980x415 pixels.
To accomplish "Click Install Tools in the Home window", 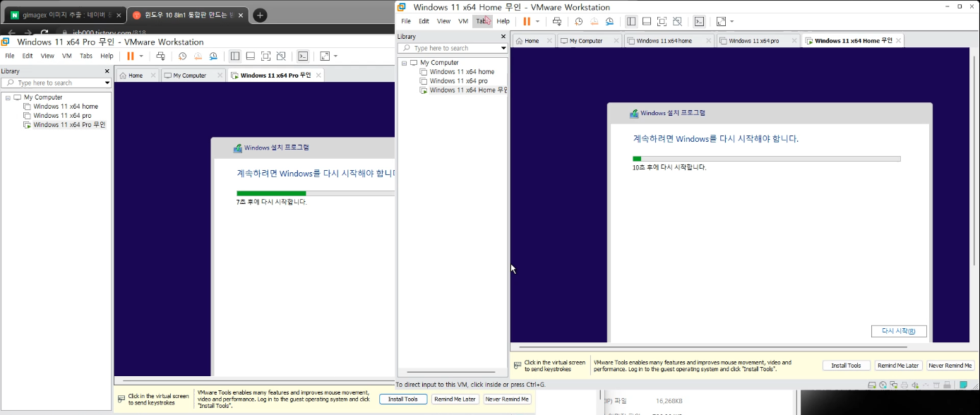I will (846, 366).
